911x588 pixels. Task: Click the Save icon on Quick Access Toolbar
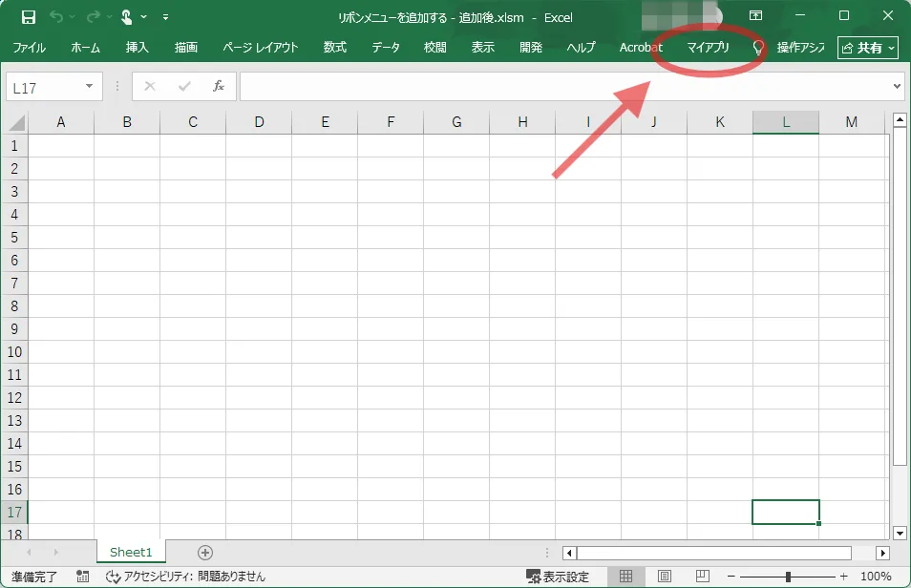28,17
